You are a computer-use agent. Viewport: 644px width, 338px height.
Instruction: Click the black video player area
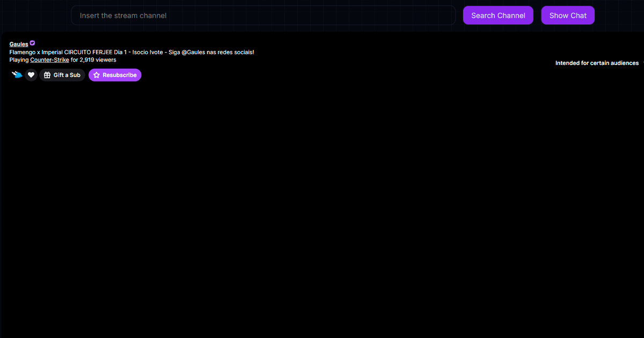coord(322,215)
